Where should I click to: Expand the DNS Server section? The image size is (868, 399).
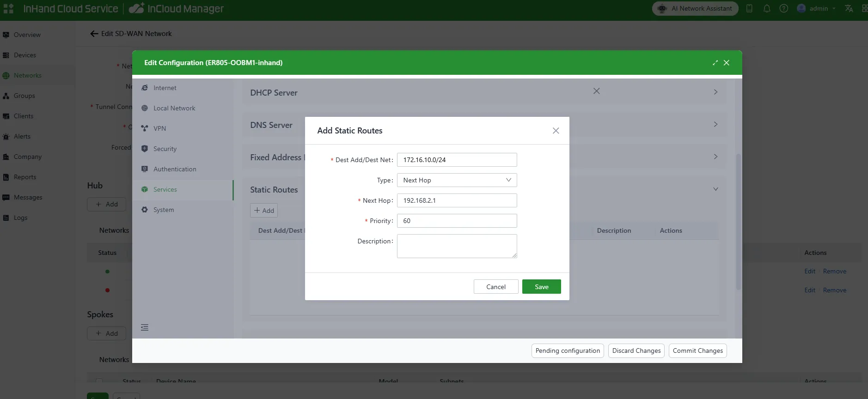(715, 124)
